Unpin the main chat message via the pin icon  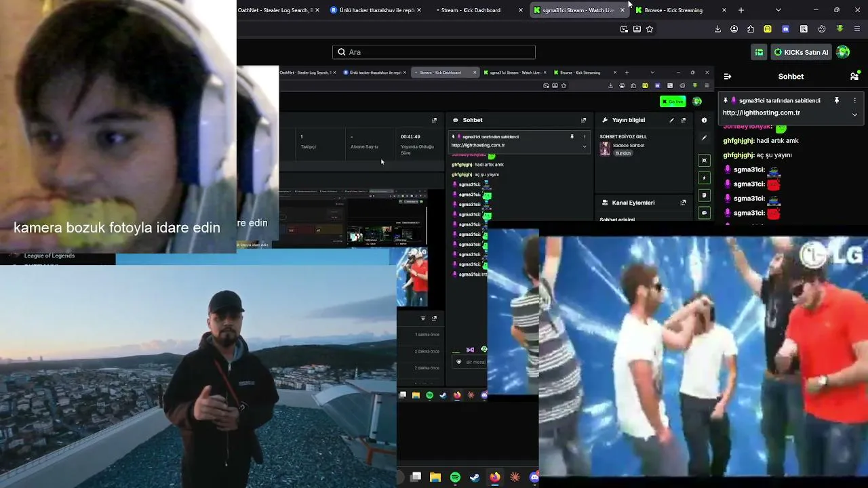837,100
